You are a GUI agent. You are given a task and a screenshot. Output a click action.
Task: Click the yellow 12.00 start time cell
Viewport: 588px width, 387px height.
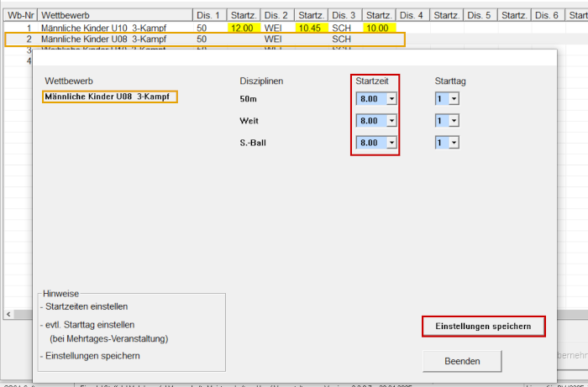point(243,29)
